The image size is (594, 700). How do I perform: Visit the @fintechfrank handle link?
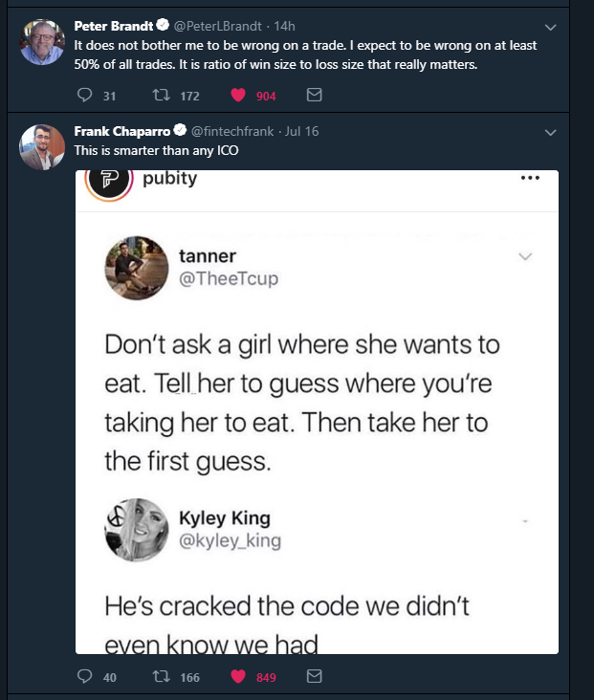[231, 131]
